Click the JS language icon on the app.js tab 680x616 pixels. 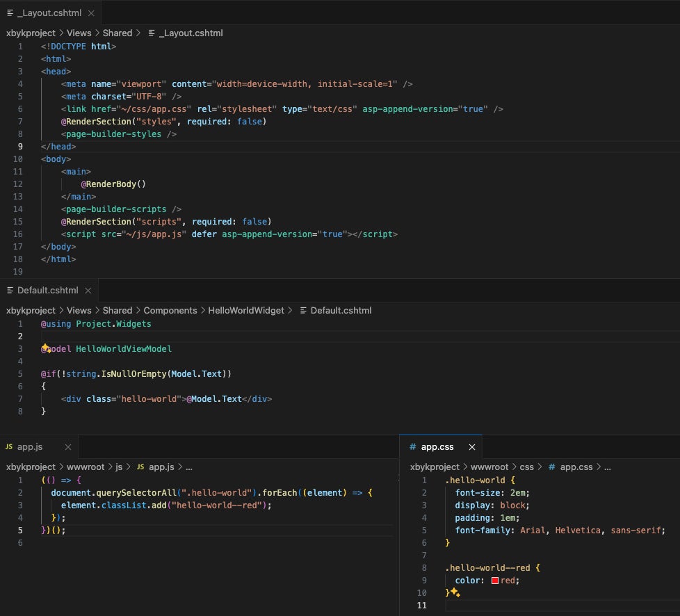pyautogui.click(x=9, y=448)
